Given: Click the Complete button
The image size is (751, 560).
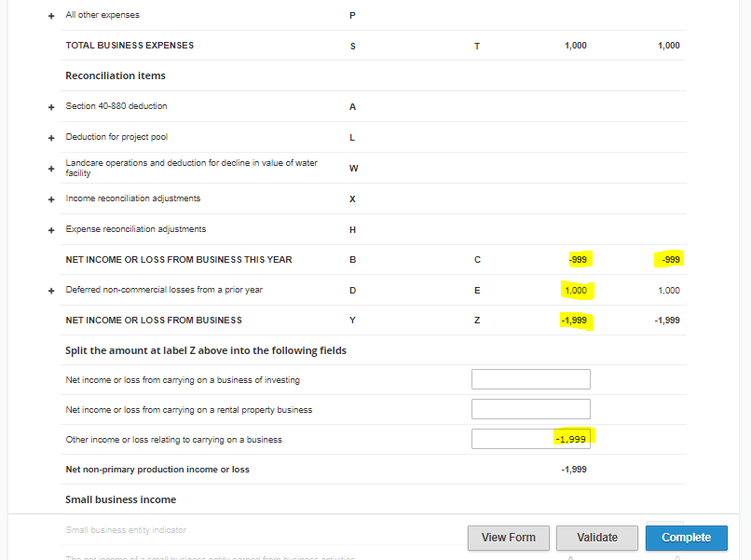Looking at the screenshot, I should (687, 538).
